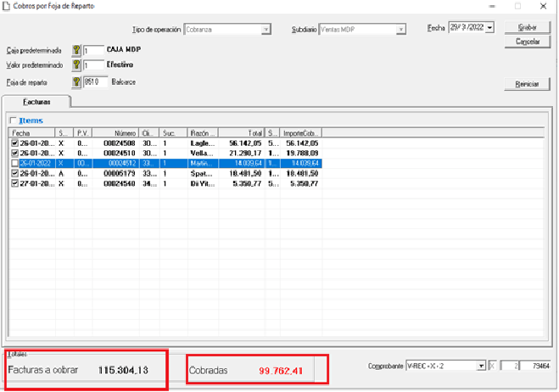Open the Fecha date picker arrow

point(489,29)
